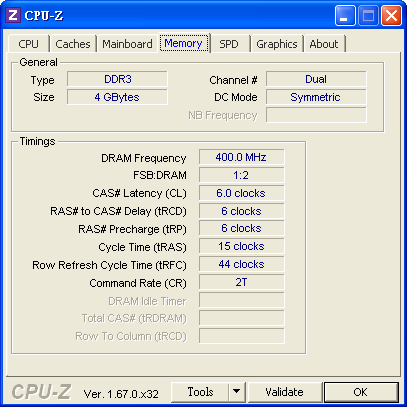Select the Mainboard tab
Viewport: 407px width, 407px height.
point(127,44)
